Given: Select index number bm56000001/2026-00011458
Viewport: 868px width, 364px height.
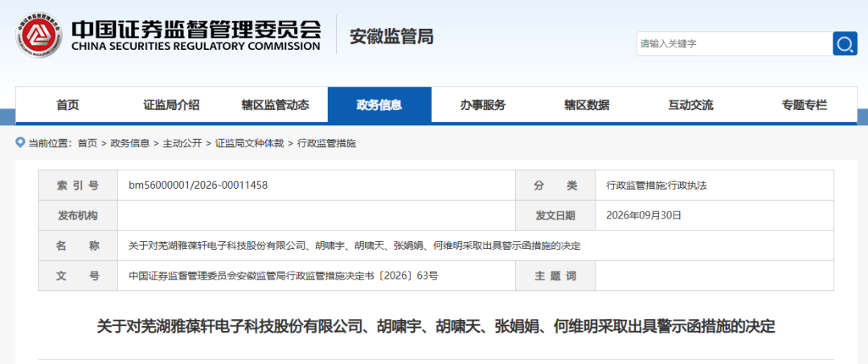Looking at the screenshot, I should coord(199,186).
